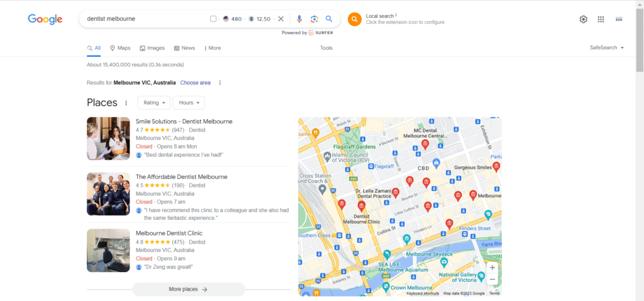Click the More places button
The height and width of the screenshot is (301, 644).
click(x=189, y=290)
